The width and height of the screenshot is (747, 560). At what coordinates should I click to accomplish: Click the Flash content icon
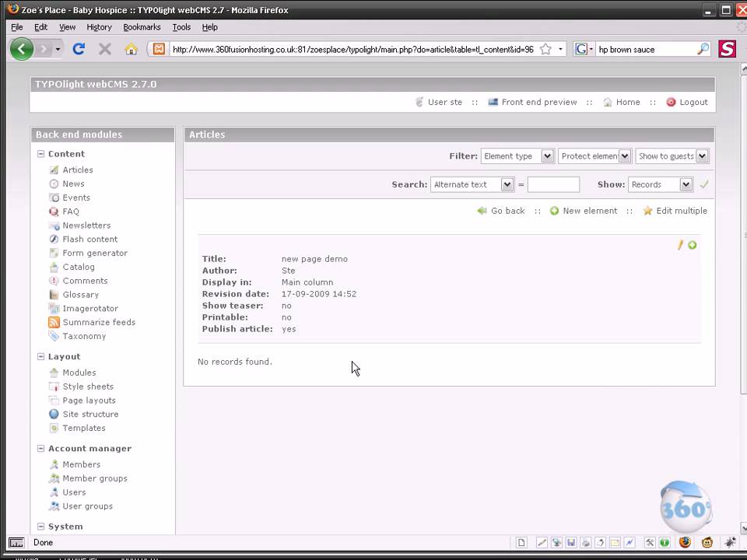54,239
